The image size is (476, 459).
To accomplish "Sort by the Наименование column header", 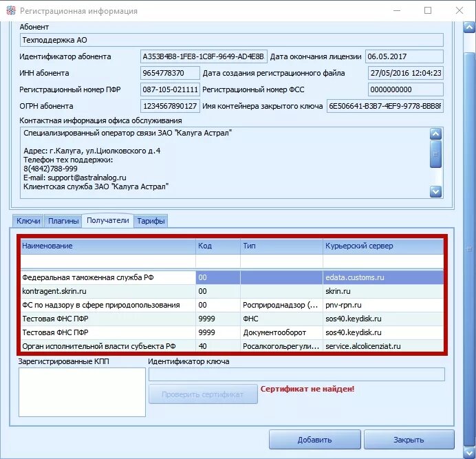I will coord(108,246).
